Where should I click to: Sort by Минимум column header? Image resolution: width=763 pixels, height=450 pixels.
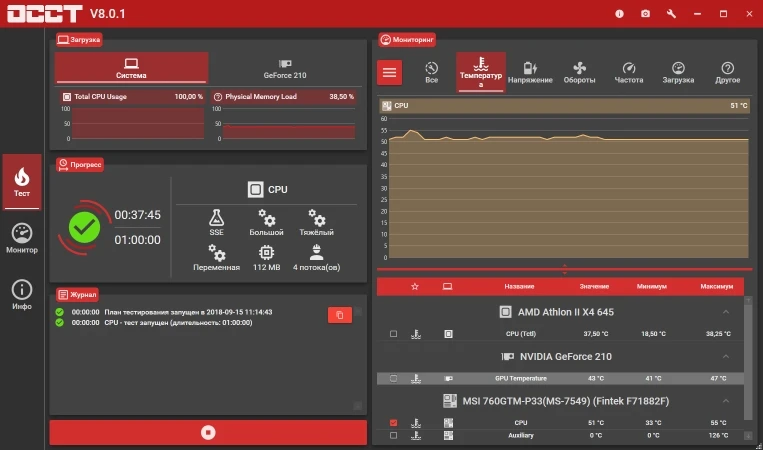(652, 287)
